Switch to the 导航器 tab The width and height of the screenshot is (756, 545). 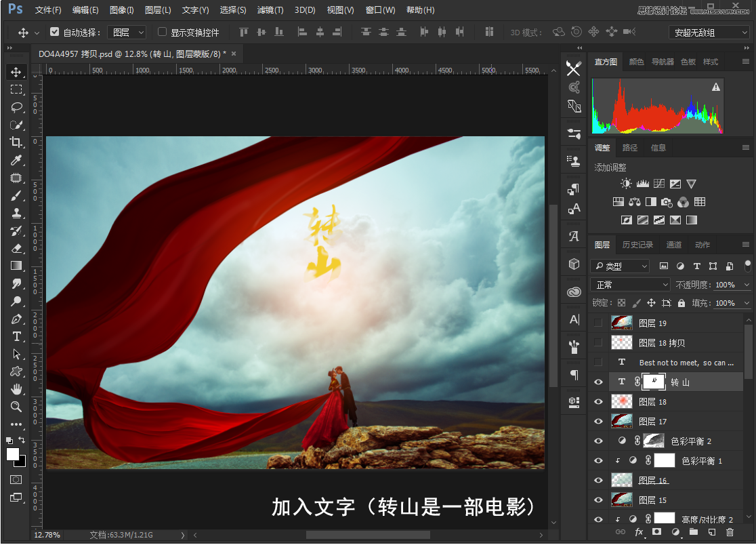click(663, 62)
